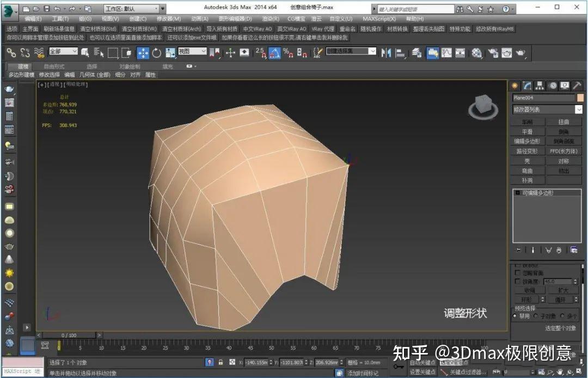588x378 pixels.
Task: Apply the FFD(长方体) modifier
Action: pyautogui.click(x=563, y=151)
